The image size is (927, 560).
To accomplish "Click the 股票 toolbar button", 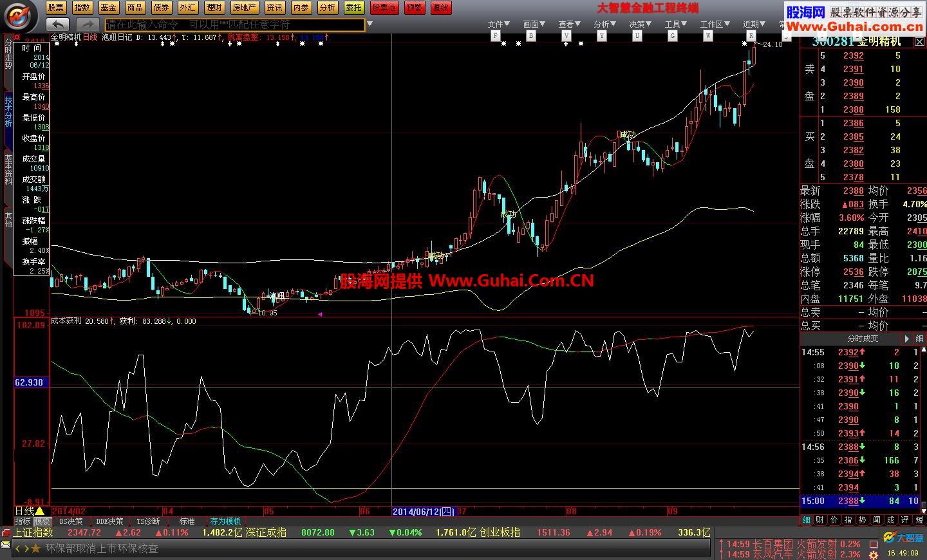I will click(56, 8).
